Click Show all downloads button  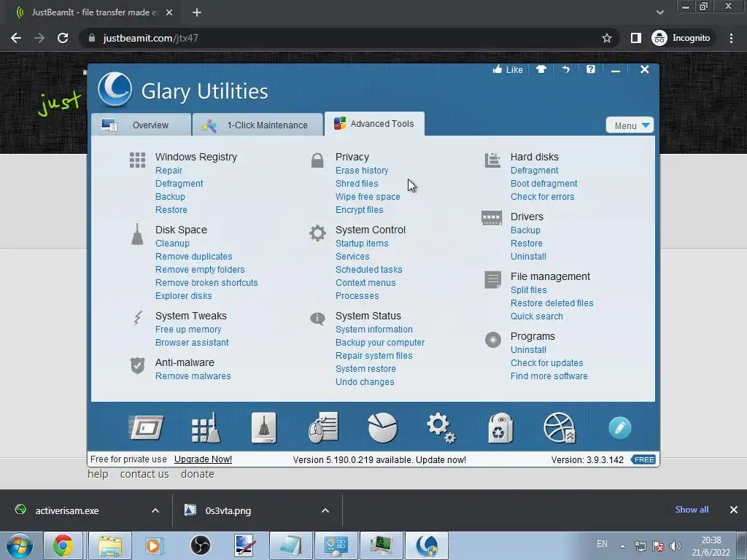click(692, 510)
